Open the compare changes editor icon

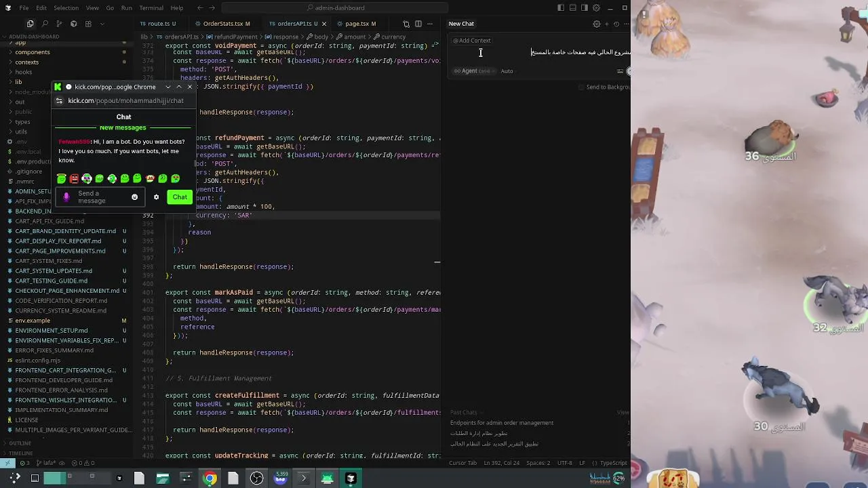pos(406,24)
